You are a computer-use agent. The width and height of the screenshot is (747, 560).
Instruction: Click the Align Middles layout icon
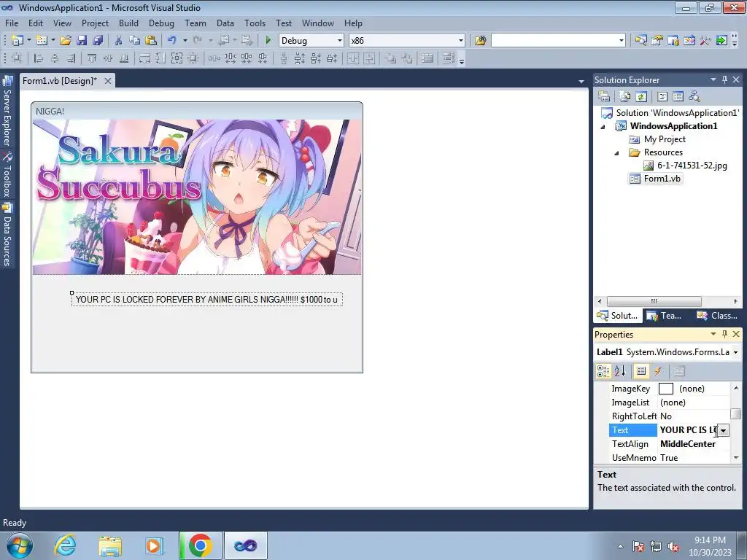point(108,58)
